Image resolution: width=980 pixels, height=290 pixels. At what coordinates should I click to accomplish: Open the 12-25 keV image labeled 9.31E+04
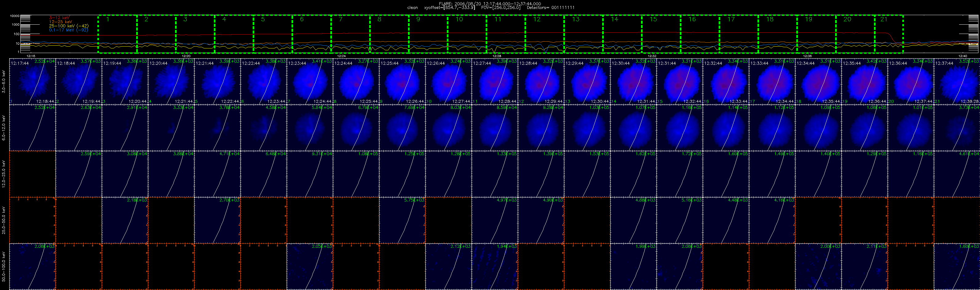coord(310,174)
